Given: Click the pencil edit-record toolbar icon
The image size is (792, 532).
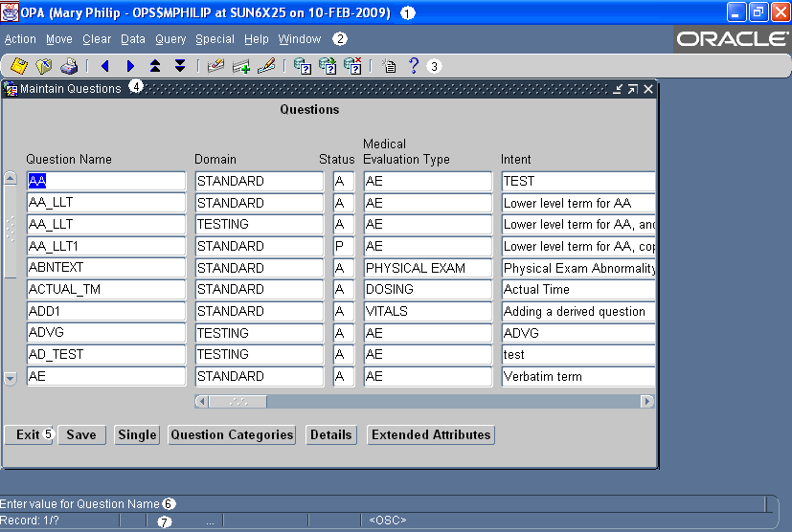Looking at the screenshot, I should (266, 66).
